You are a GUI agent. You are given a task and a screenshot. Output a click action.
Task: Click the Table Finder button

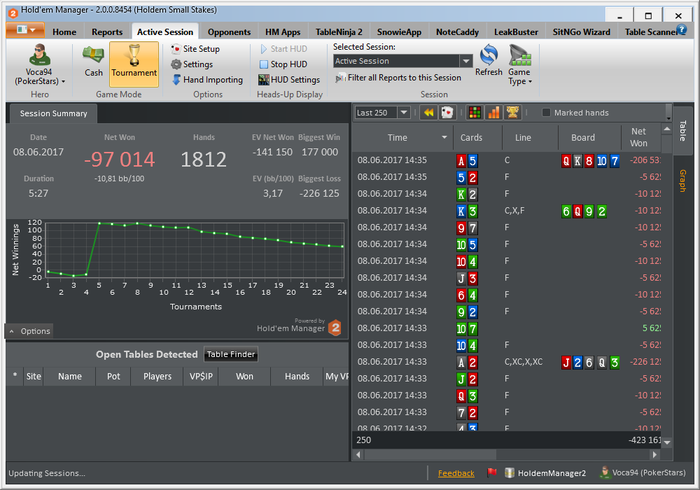[x=231, y=354]
